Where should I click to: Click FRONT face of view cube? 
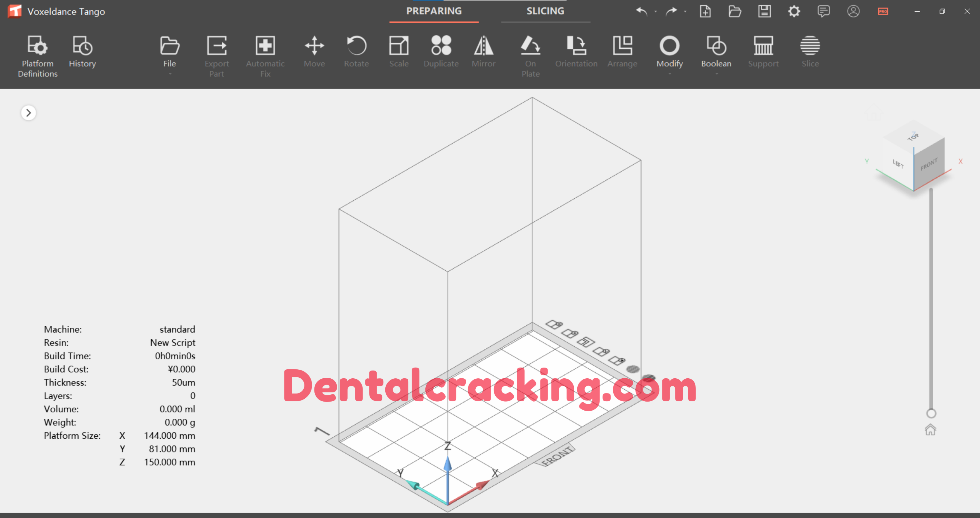929,164
